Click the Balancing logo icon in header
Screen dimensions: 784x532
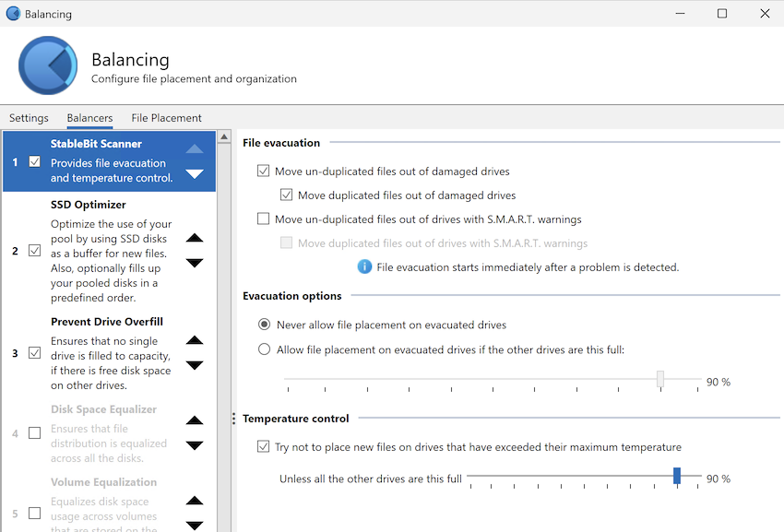tap(48, 65)
